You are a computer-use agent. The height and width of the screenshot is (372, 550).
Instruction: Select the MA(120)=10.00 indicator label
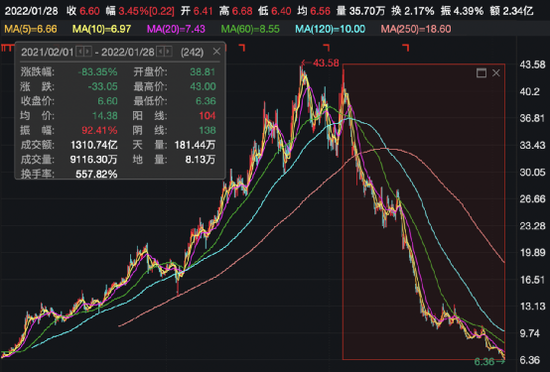coord(330,29)
